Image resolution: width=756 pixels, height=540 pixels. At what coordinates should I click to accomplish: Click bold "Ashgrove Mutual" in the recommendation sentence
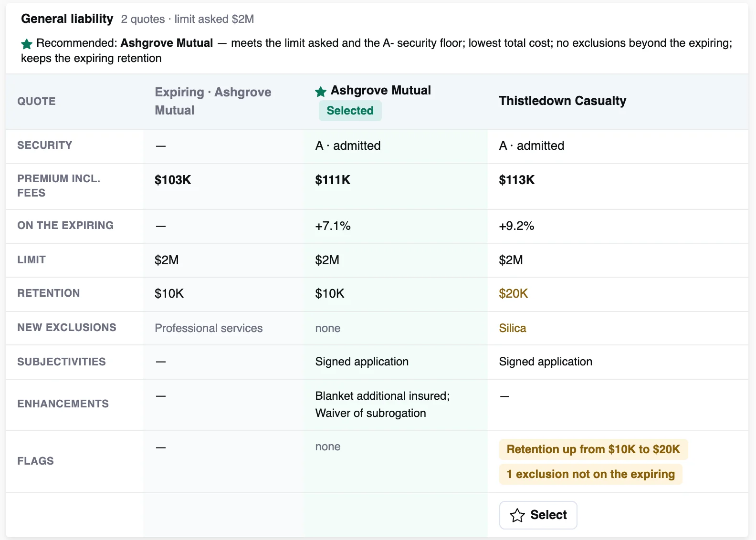(167, 43)
